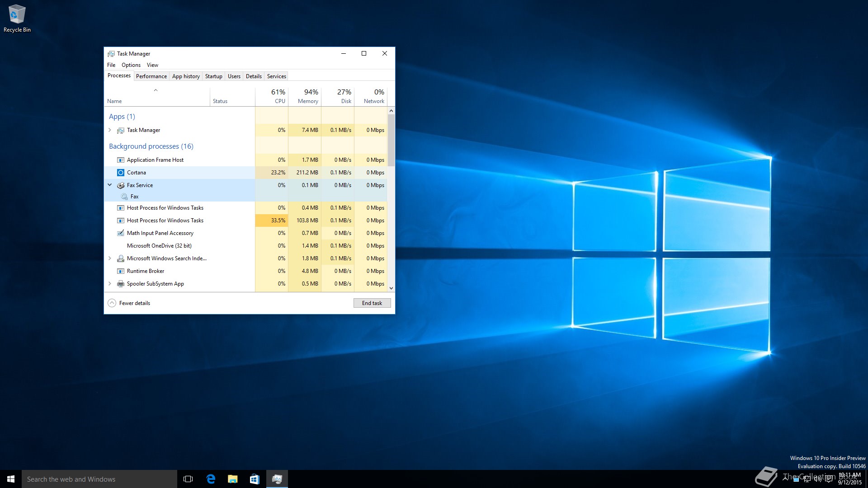Switch to the Details tab

click(x=254, y=76)
